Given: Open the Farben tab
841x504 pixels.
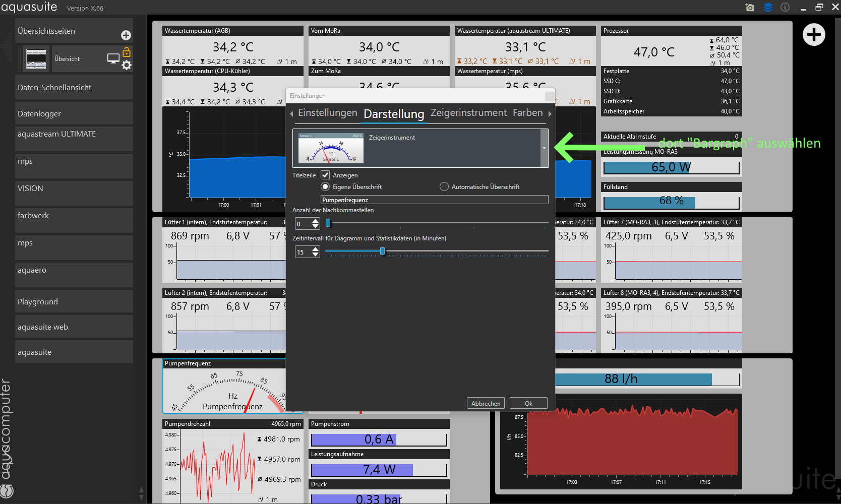Looking at the screenshot, I should 527,113.
